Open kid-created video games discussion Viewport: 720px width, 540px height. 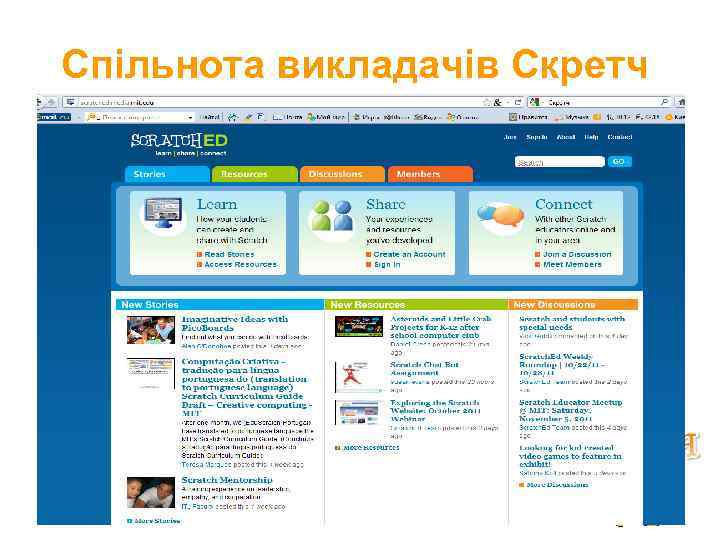click(x=570, y=456)
